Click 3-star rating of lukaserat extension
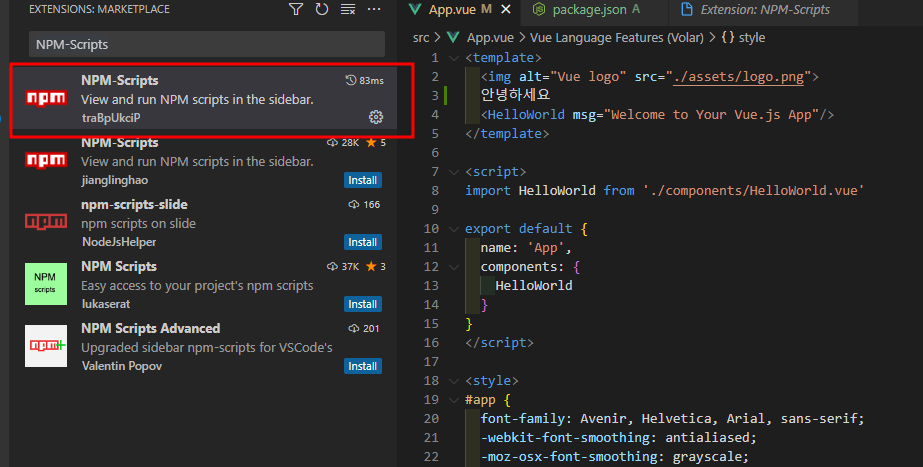The image size is (923, 467). [x=376, y=266]
